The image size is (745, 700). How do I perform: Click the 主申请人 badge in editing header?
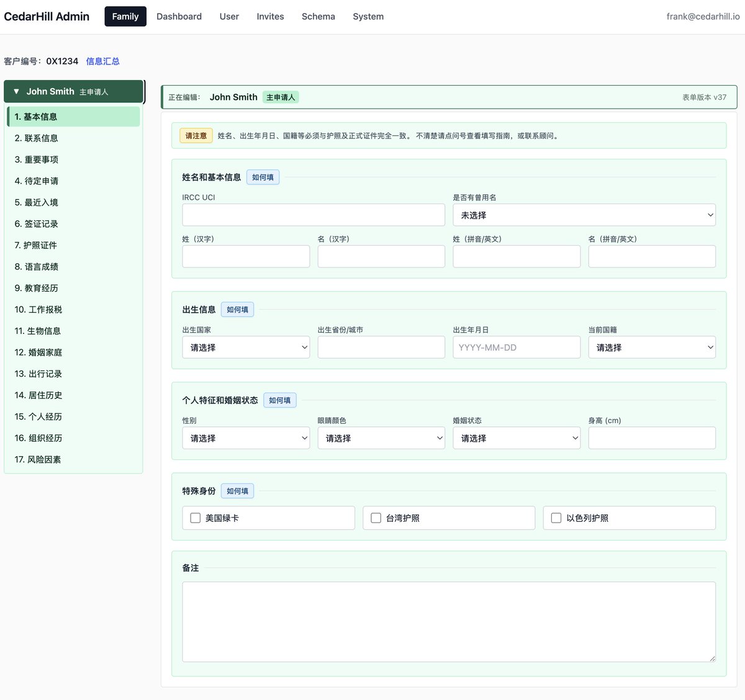pyautogui.click(x=281, y=97)
